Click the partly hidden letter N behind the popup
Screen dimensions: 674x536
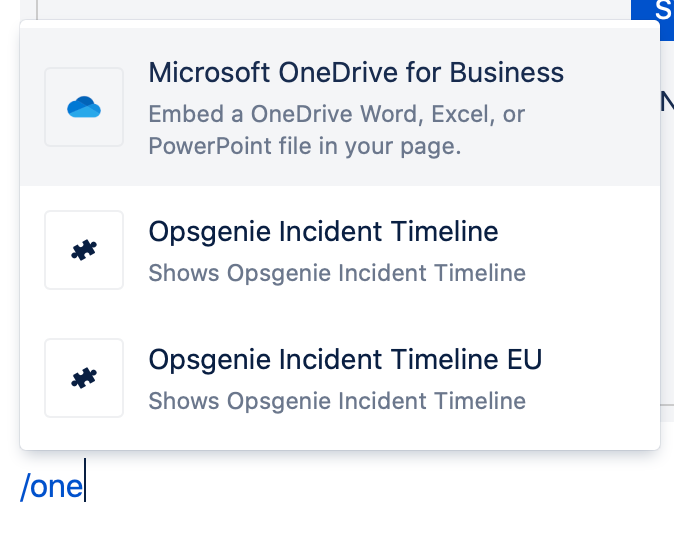click(x=667, y=102)
